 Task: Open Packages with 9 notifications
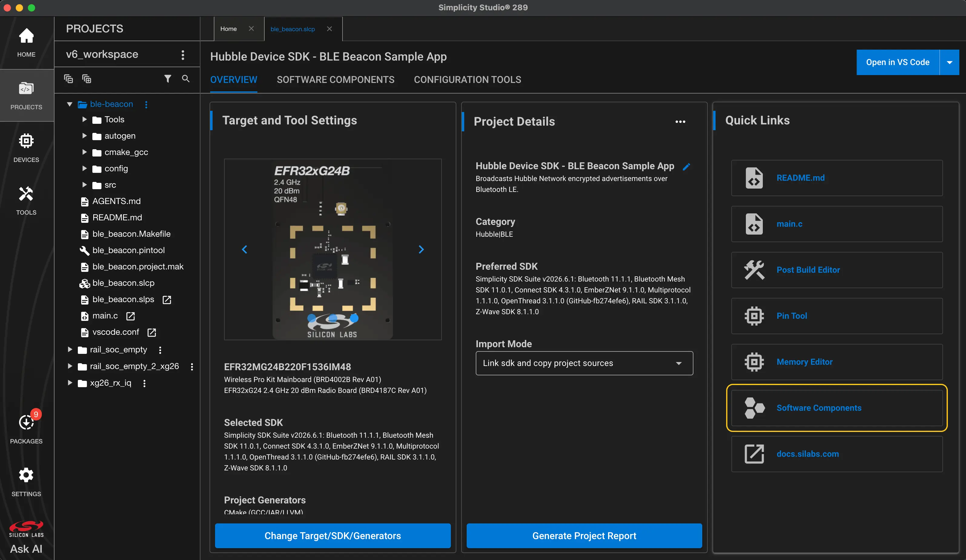[x=26, y=427]
